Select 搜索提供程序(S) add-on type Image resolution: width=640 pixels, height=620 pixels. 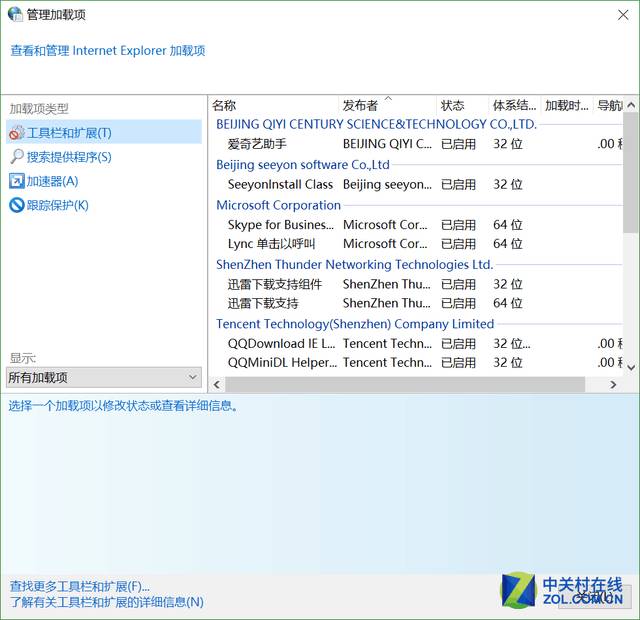[104, 157]
